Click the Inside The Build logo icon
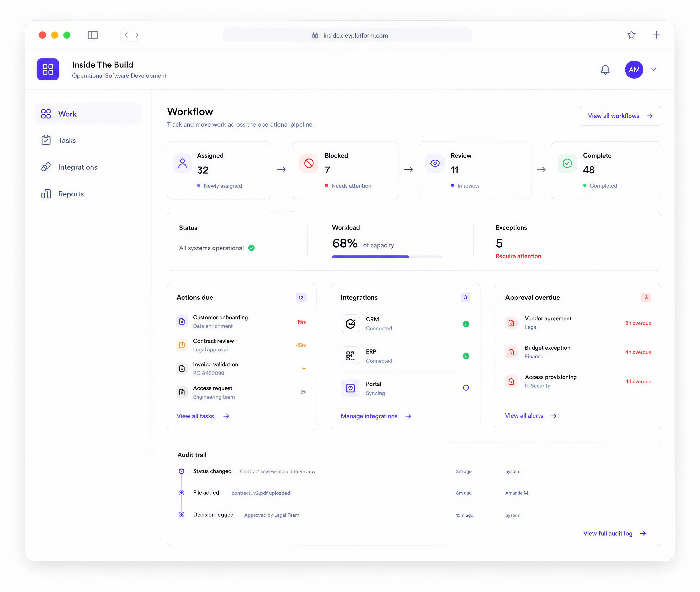700x592 pixels. click(48, 69)
